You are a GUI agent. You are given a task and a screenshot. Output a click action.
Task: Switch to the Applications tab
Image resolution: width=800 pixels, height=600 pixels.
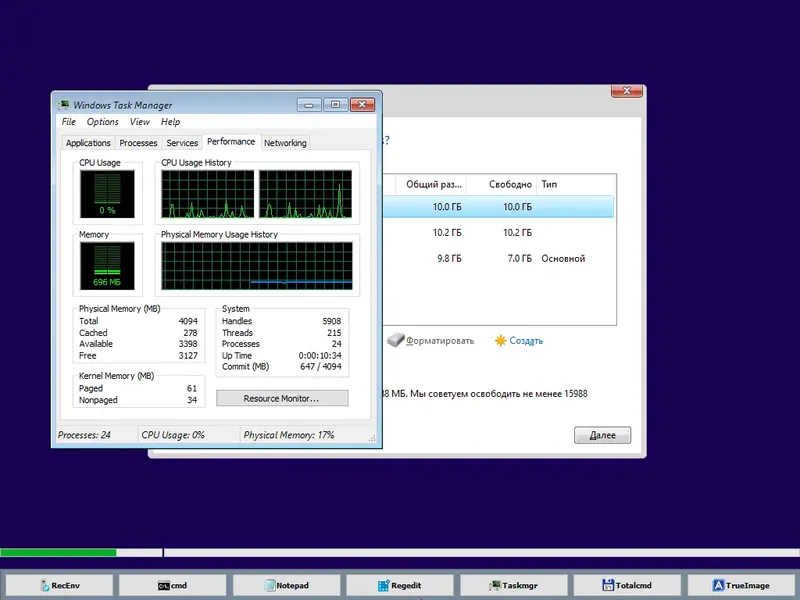click(x=88, y=142)
